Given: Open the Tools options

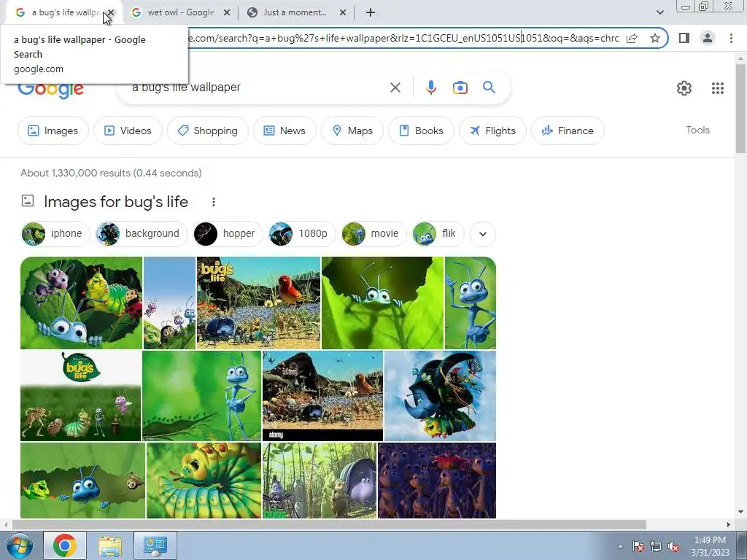Looking at the screenshot, I should click(x=697, y=130).
